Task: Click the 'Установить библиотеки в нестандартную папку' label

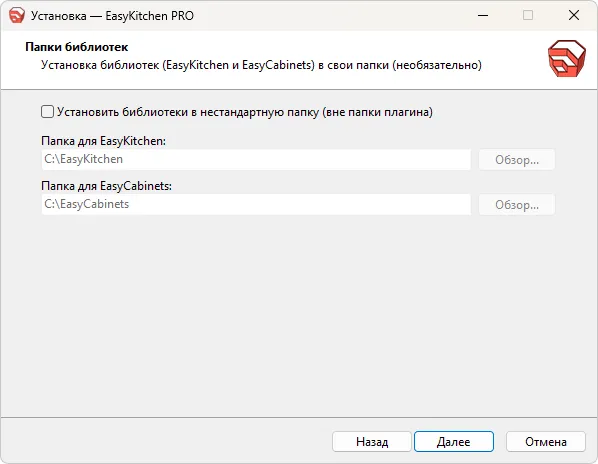Action: pos(245,112)
